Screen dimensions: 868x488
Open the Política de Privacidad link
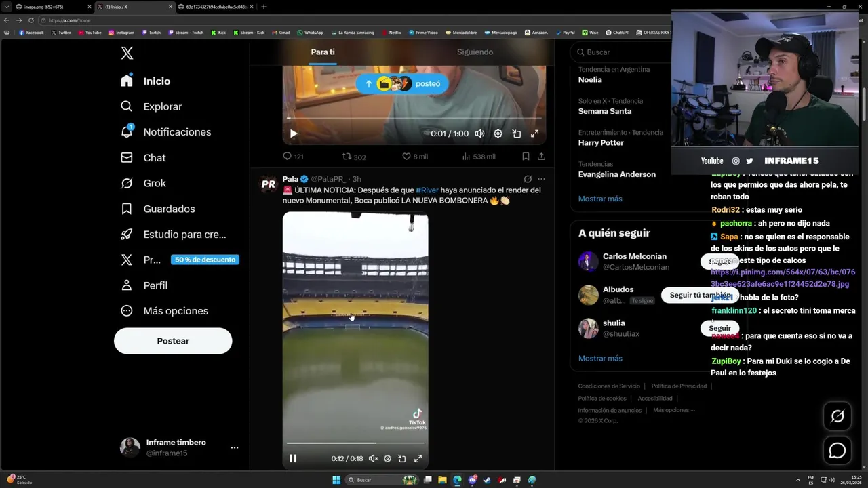click(679, 386)
